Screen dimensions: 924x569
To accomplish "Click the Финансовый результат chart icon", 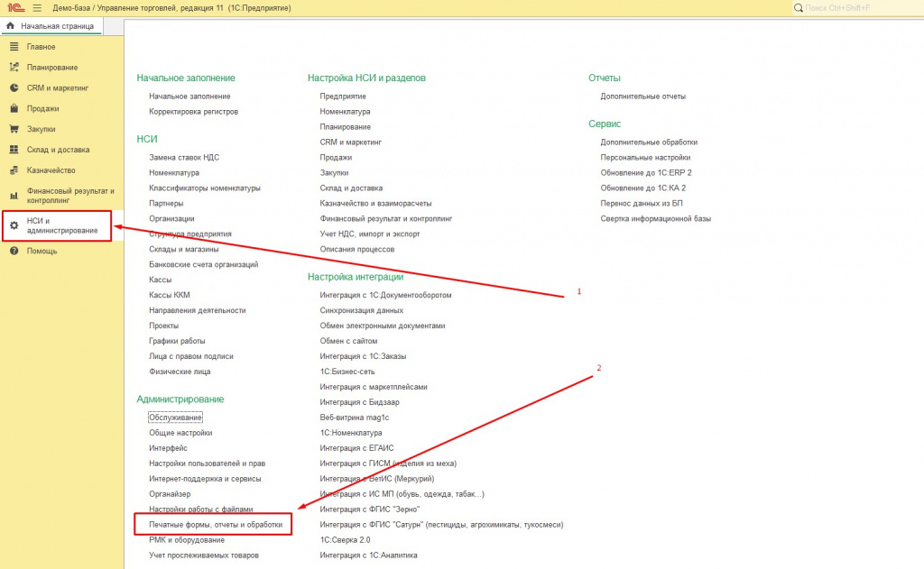I will click(14, 196).
